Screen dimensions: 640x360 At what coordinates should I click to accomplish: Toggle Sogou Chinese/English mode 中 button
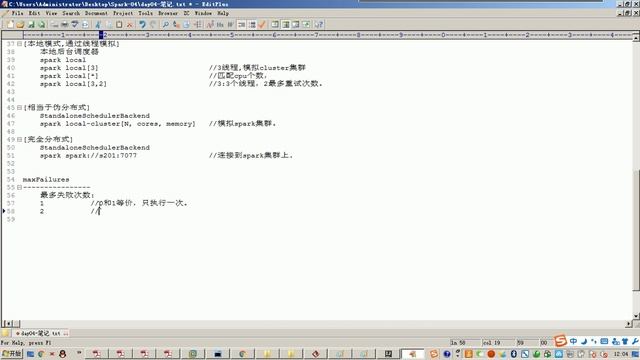click(573, 341)
